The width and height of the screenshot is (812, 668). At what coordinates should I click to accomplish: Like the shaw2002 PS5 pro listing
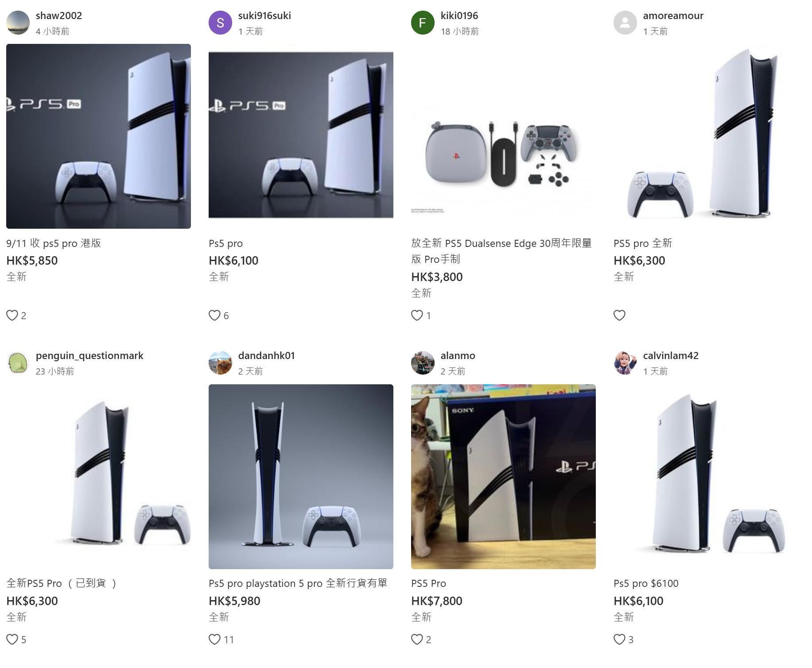[x=12, y=315]
